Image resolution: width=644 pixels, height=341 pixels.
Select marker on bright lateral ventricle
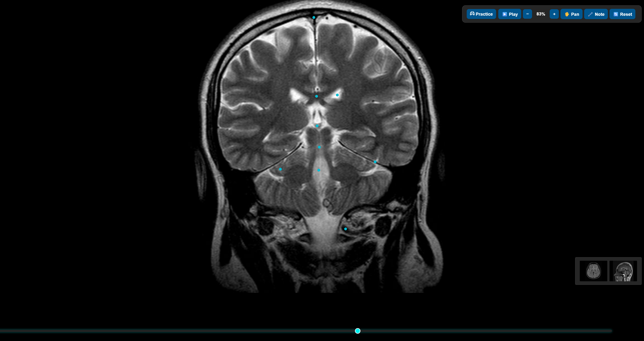coord(337,95)
